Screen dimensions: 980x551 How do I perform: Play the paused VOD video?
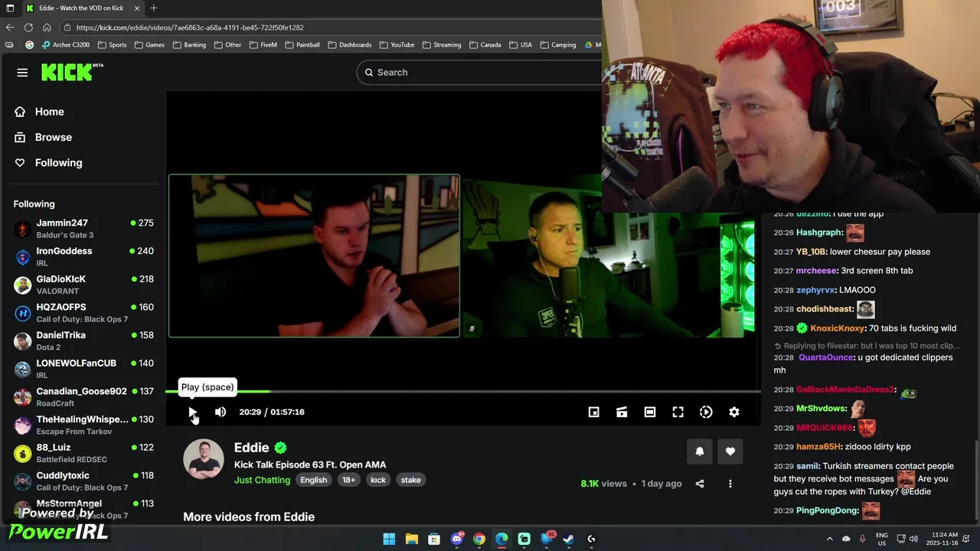(192, 412)
